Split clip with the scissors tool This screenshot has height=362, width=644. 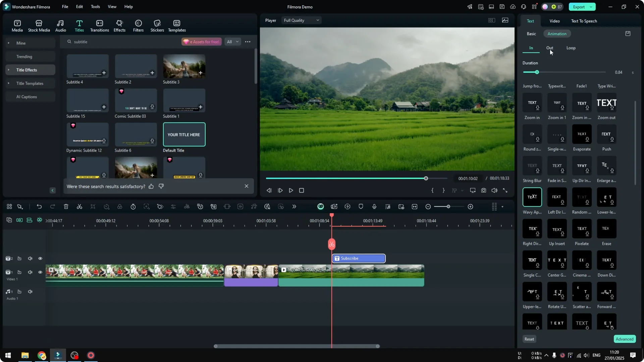pos(79,206)
